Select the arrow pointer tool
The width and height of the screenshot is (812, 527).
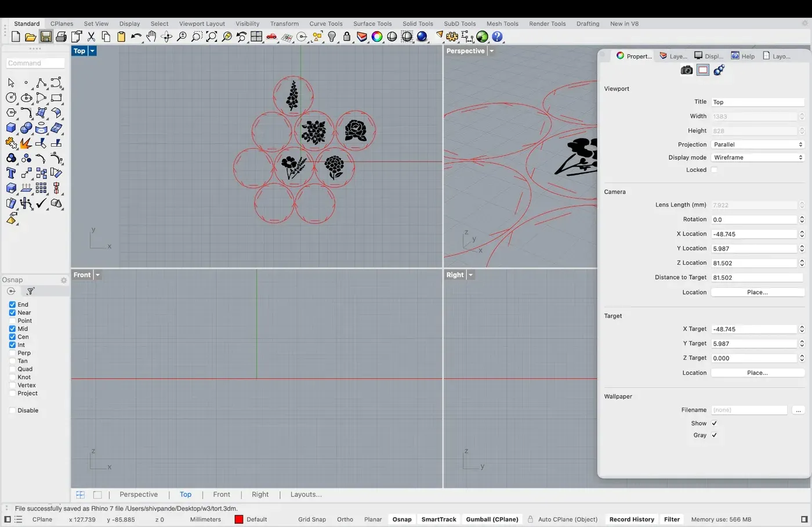coord(11,83)
